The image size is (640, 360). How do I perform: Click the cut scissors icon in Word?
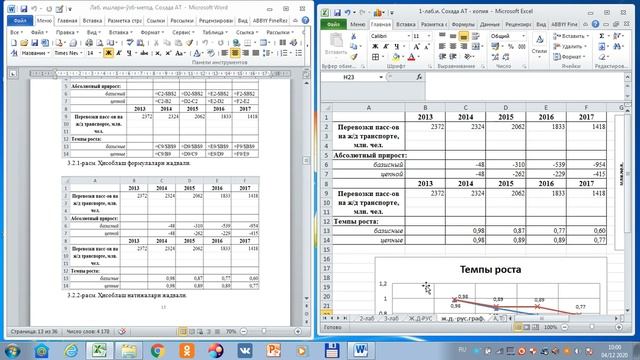(156, 42)
